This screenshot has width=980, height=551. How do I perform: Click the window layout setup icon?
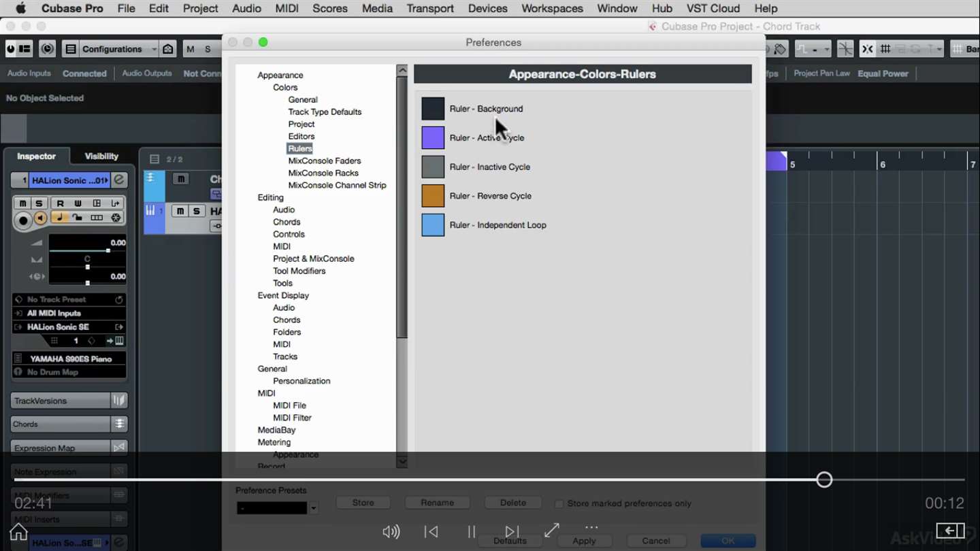[x=24, y=49]
